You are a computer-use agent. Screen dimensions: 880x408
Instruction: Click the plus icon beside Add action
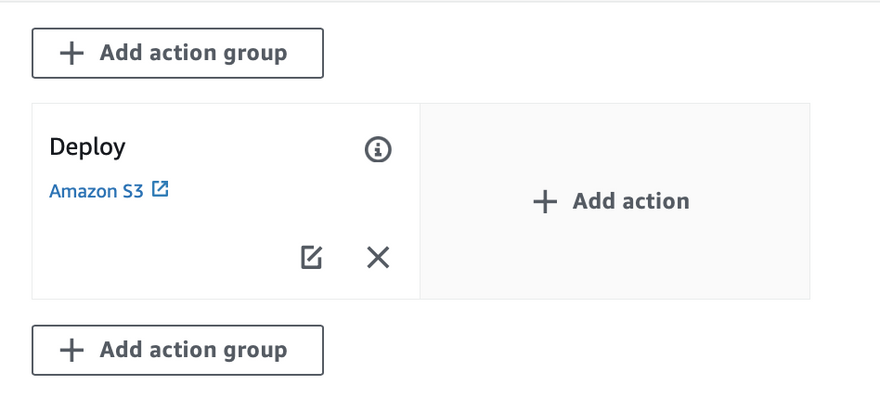pyautogui.click(x=545, y=201)
